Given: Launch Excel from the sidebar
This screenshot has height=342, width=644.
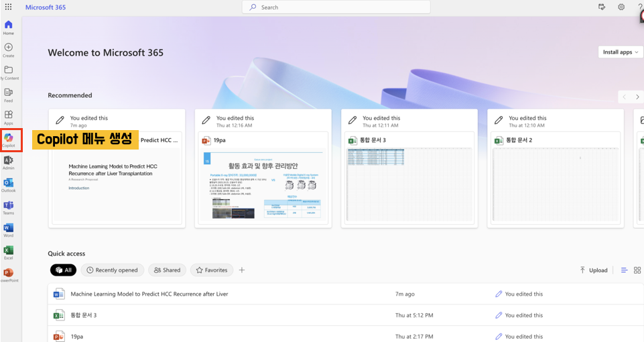Looking at the screenshot, I should pyautogui.click(x=8, y=252).
